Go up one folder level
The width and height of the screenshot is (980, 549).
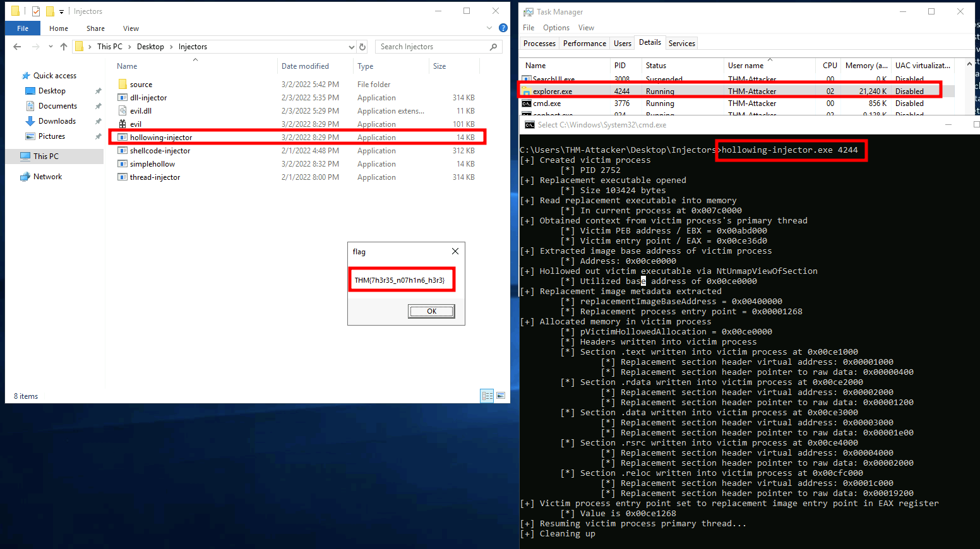pos(64,47)
